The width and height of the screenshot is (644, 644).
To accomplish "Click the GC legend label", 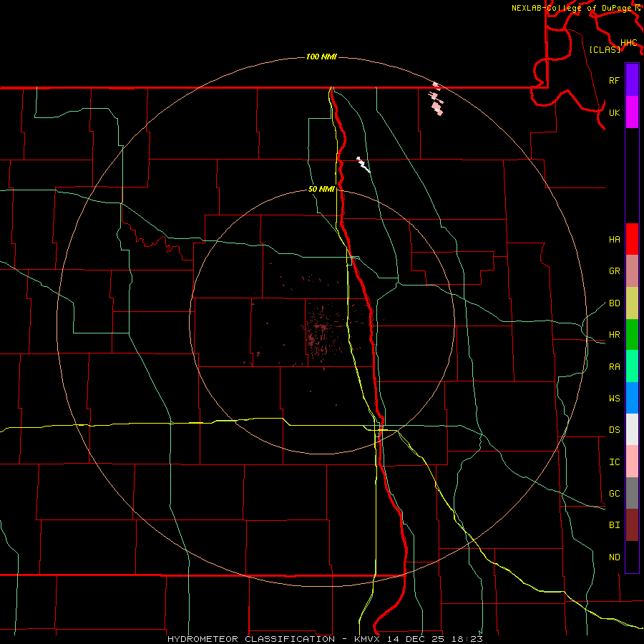I will point(614,493).
